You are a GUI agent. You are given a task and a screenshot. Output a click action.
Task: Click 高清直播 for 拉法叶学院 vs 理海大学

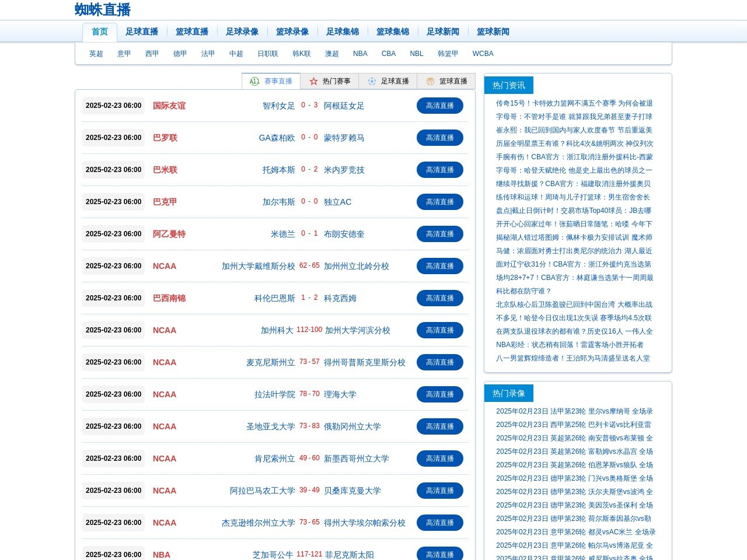(x=440, y=394)
